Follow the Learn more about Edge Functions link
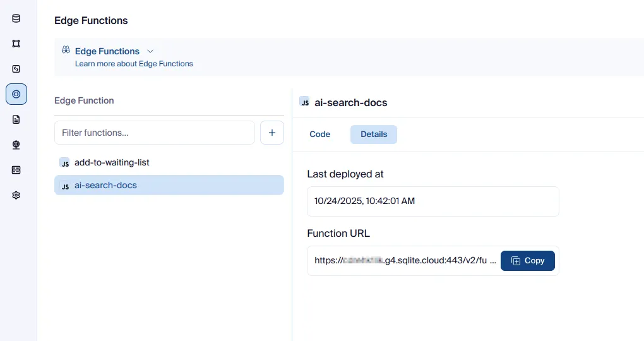 134,64
